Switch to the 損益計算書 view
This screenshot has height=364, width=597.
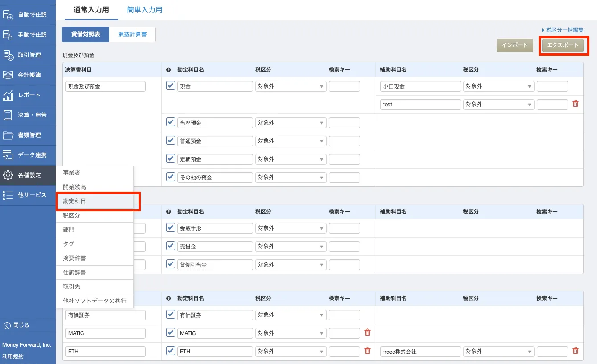[132, 34]
